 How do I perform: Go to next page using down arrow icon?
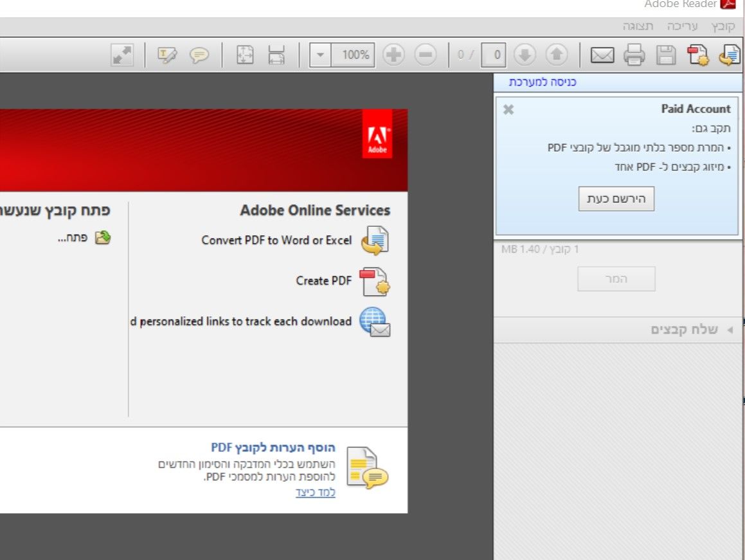pos(525,55)
